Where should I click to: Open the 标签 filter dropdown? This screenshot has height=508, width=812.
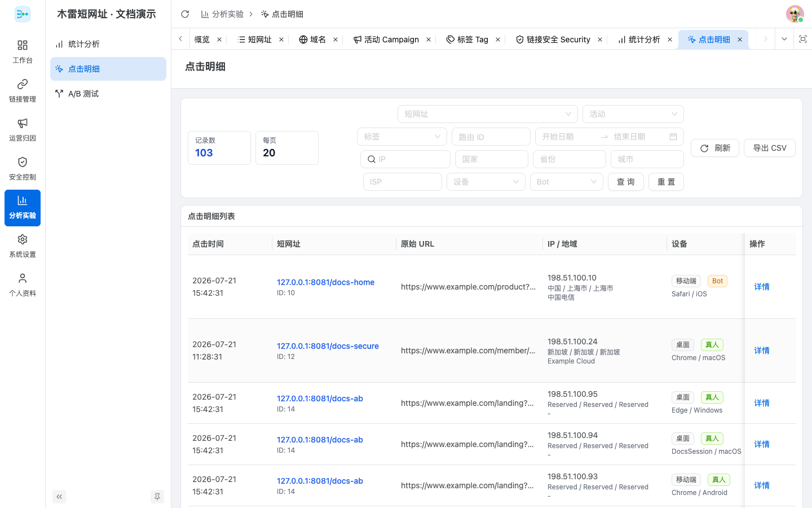coord(402,137)
